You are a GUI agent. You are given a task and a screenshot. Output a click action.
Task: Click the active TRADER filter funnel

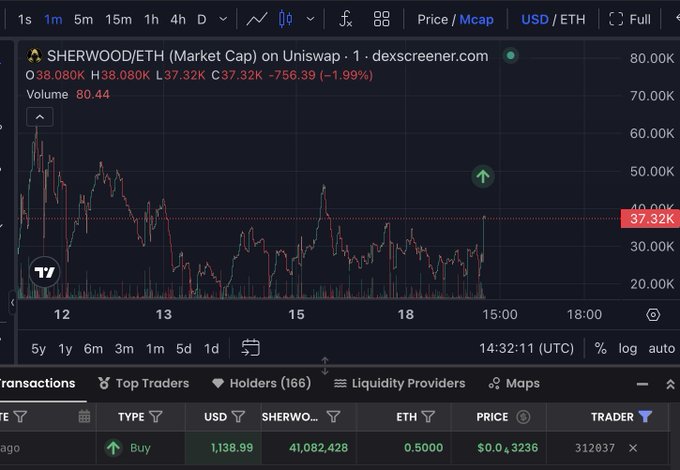(x=645, y=417)
